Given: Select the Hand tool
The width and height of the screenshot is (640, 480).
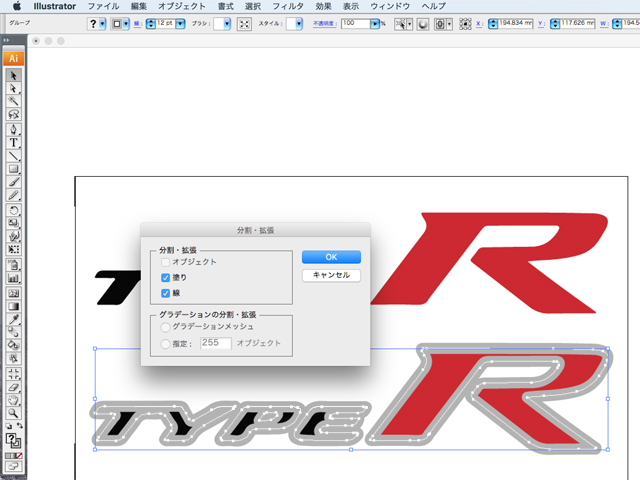Looking at the screenshot, I should click(x=13, y=400).
